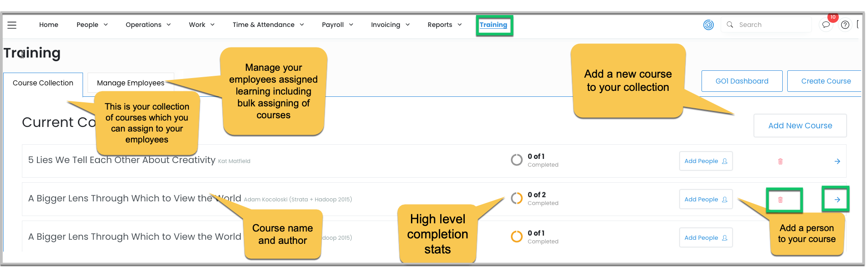
Task: Focus the Search input field
Action: (x=771, y=25)
